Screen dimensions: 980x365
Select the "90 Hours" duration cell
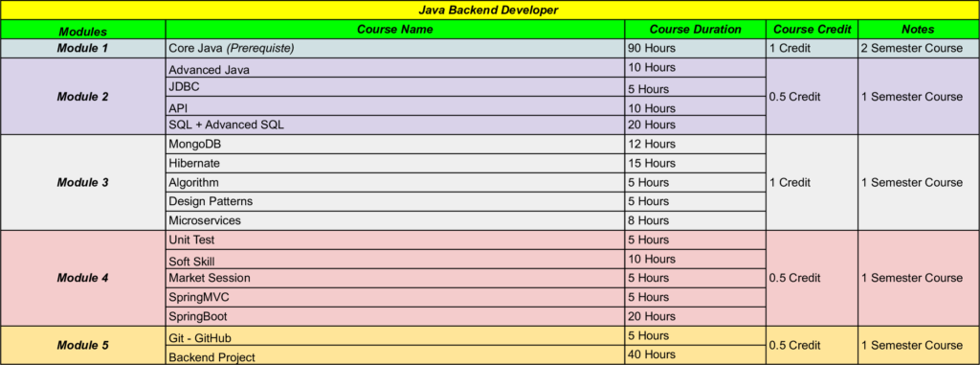click(x=696, y=49)
